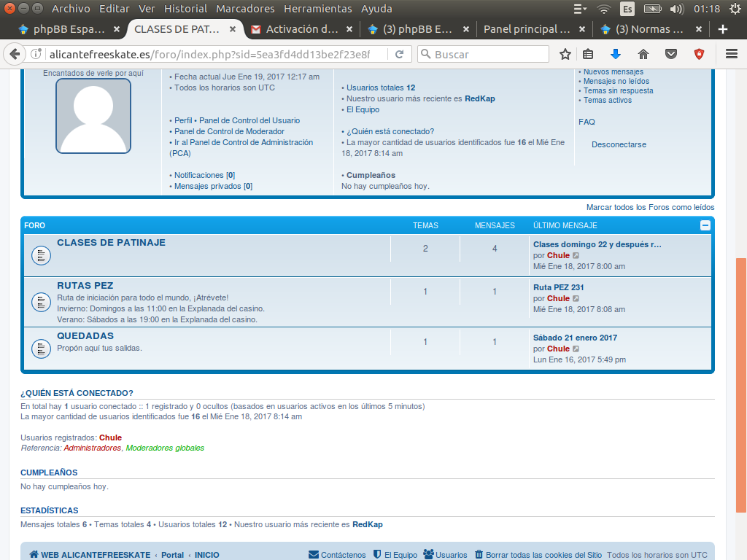Open the QUEDADAS forum link

[85, 336]
